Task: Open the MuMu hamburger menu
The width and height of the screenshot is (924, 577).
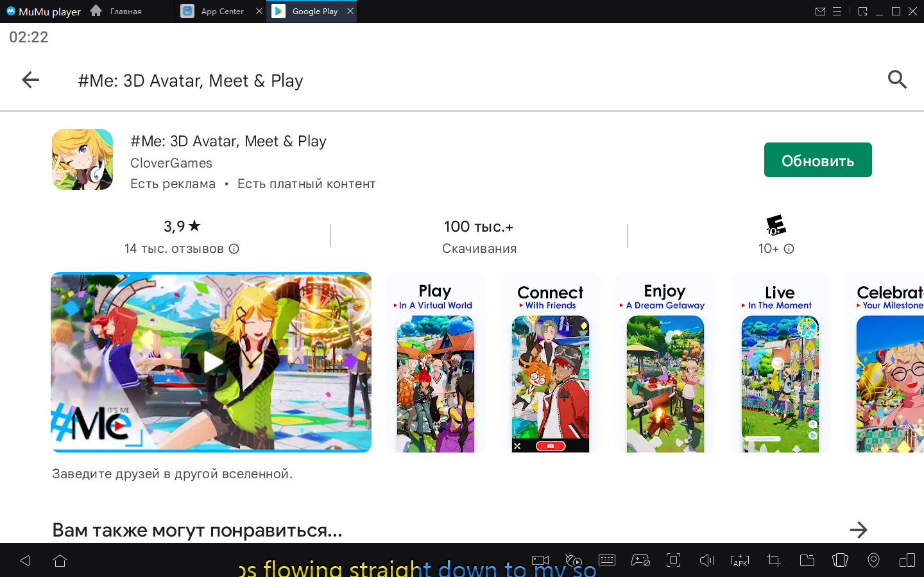Action: [x=837, y=12]
